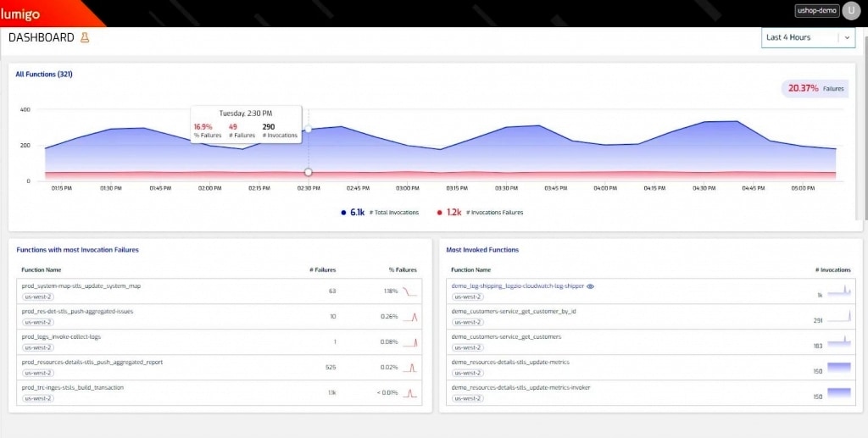The width and height of the screenshot is (868, 438).
Task: Click Function Name header in failures table
Action: (x=42, y=270)
